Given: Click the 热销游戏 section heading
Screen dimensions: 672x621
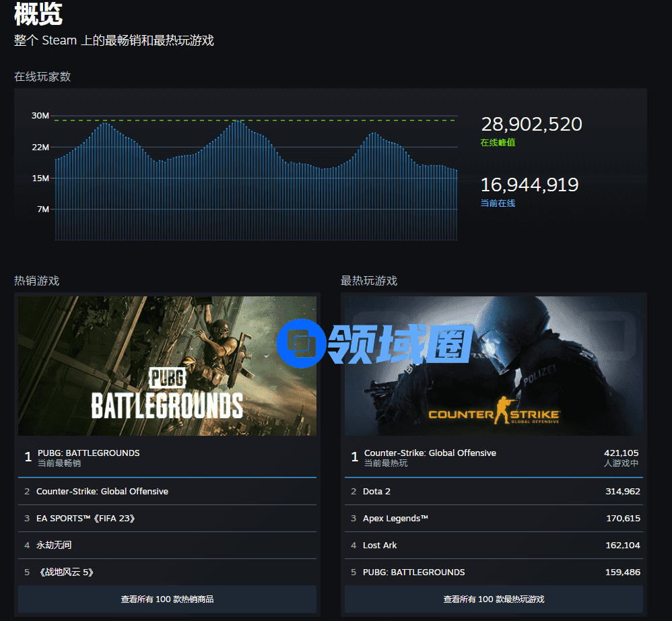Looking at the screenshot, I should pos(37,281).
